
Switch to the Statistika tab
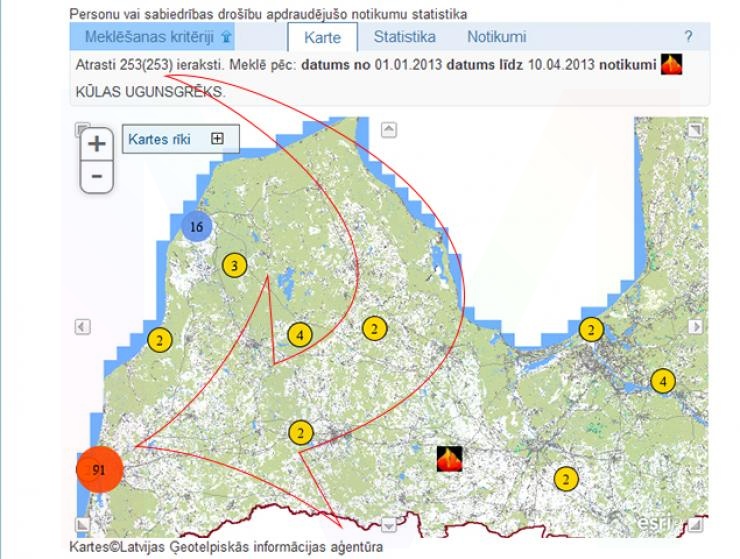click(404, 37)
